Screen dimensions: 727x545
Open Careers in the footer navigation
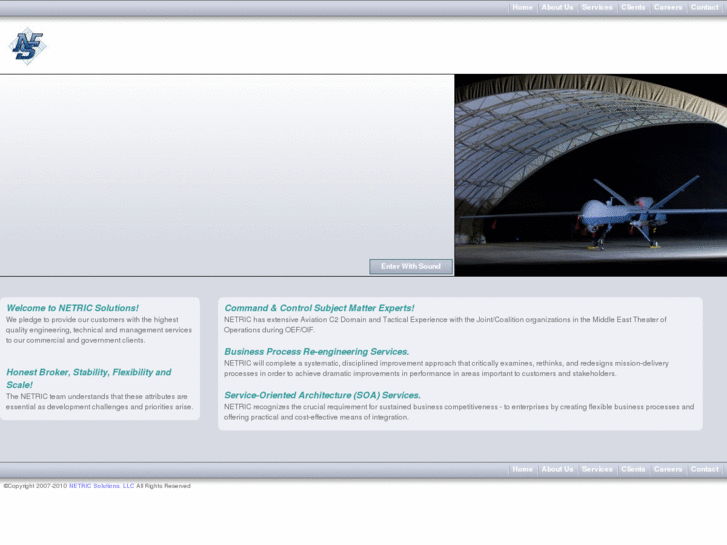coord(668,469)
